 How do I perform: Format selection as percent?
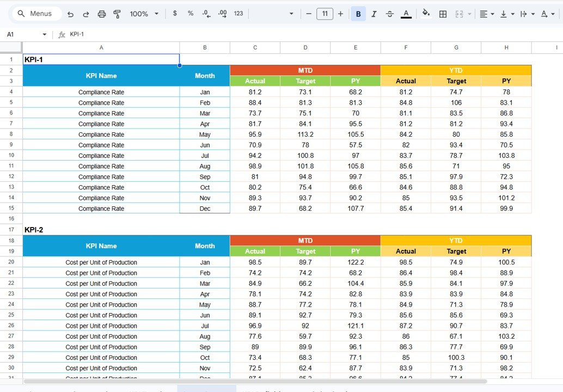tap(190, 14)
